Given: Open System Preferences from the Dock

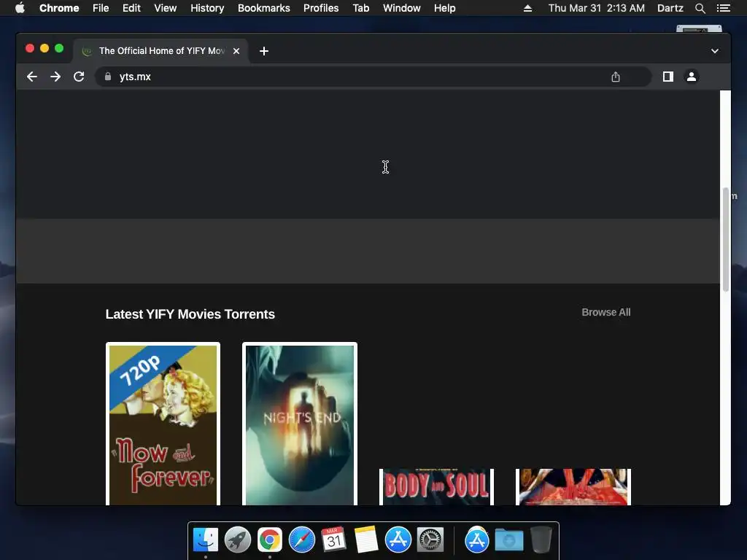Looking at the screenshot, I should pos(430,540).
